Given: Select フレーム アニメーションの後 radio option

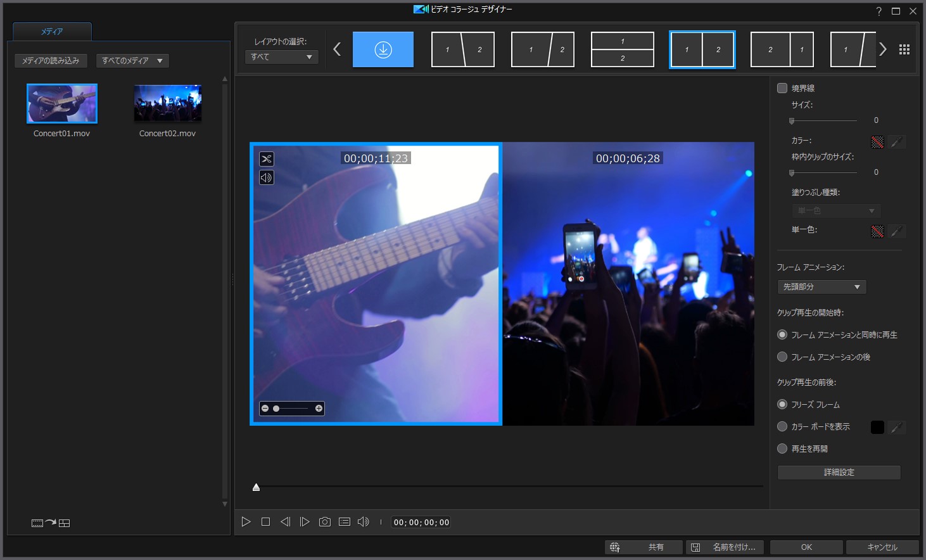Looking at the screenshot, I should [783, 357].
